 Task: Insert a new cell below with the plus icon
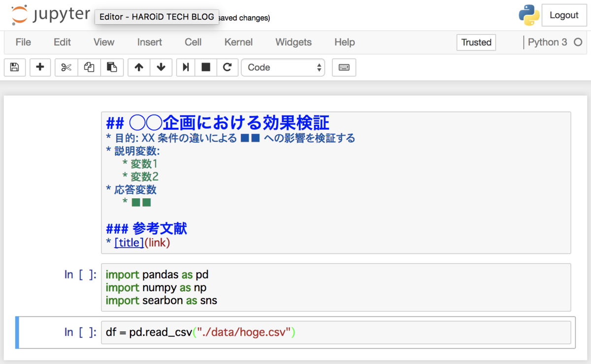click(x=40, y=67)
